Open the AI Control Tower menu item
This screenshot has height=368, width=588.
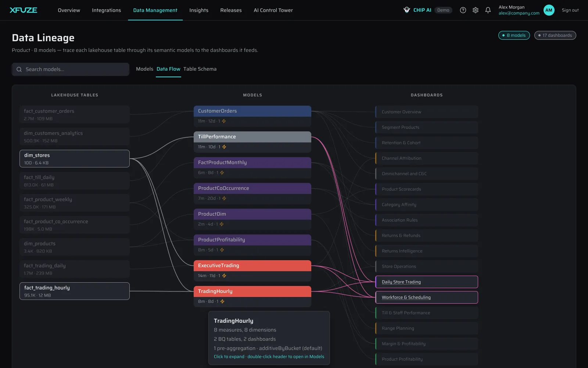tap(273, 10)
